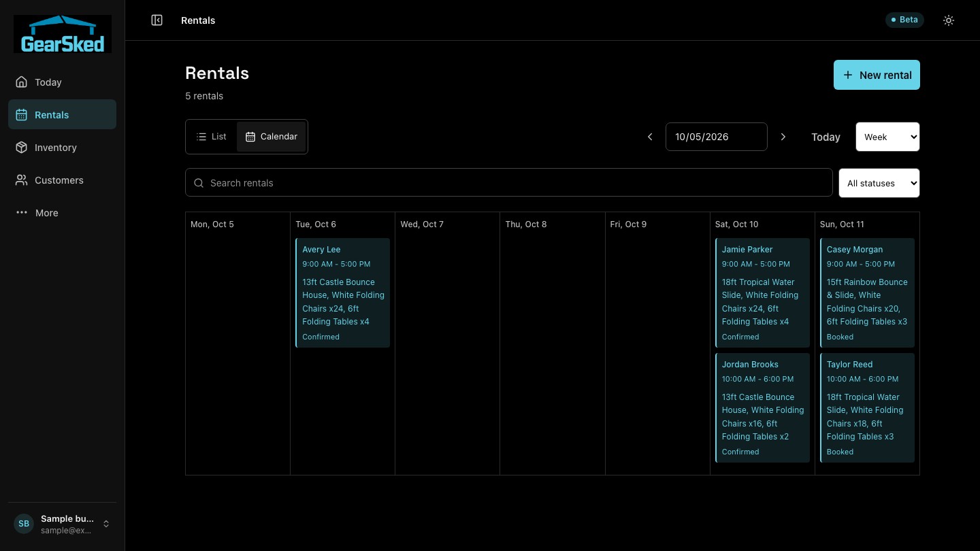Click the Wed, Oct 7 column header
The image size is (980, 551).
click(x=422, y=224)
